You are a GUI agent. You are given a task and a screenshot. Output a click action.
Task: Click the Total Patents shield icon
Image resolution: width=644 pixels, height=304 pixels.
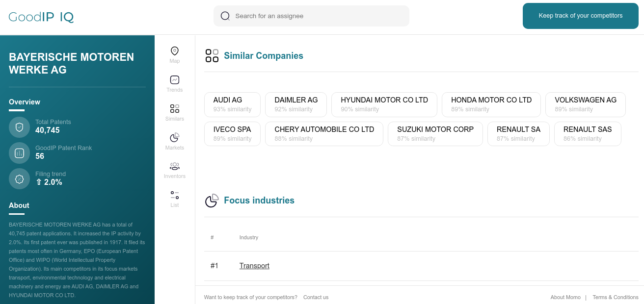[x=20, y=127]
